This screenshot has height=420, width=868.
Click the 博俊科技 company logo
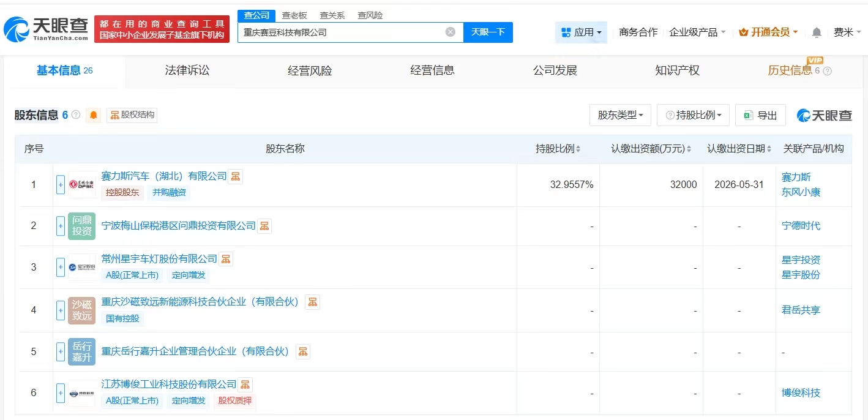pyautogui.click(x=82, y=392)
